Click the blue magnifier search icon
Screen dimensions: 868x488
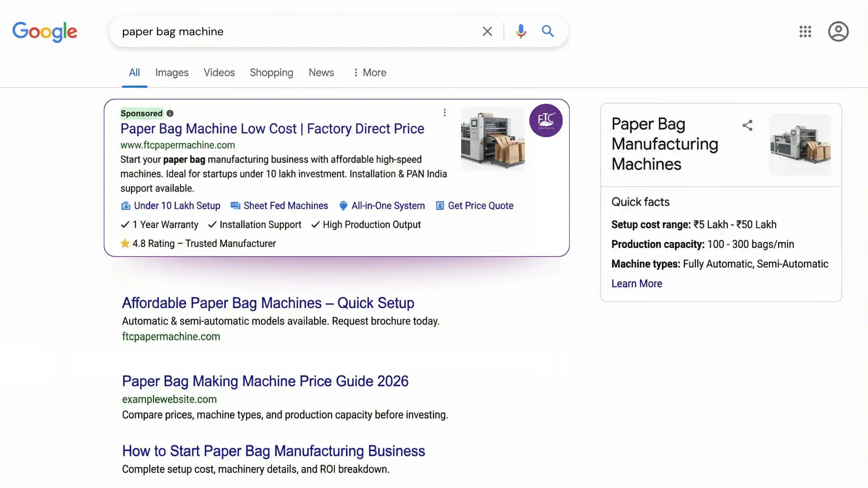pyautogui.click(x=548, y=31)
